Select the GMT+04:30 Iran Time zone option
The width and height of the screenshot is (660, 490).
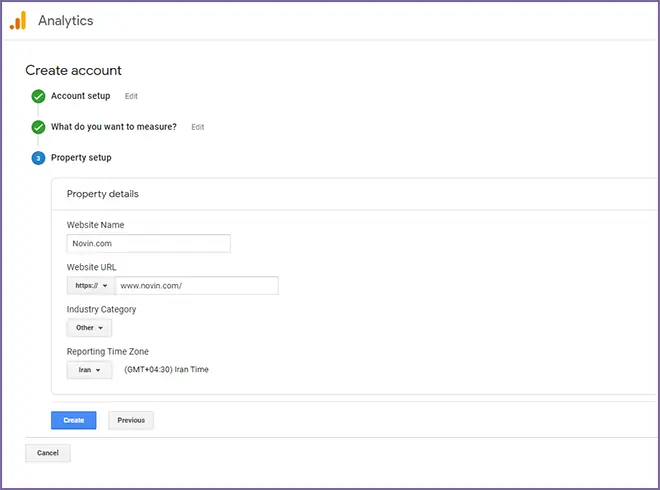click(166, 370)
